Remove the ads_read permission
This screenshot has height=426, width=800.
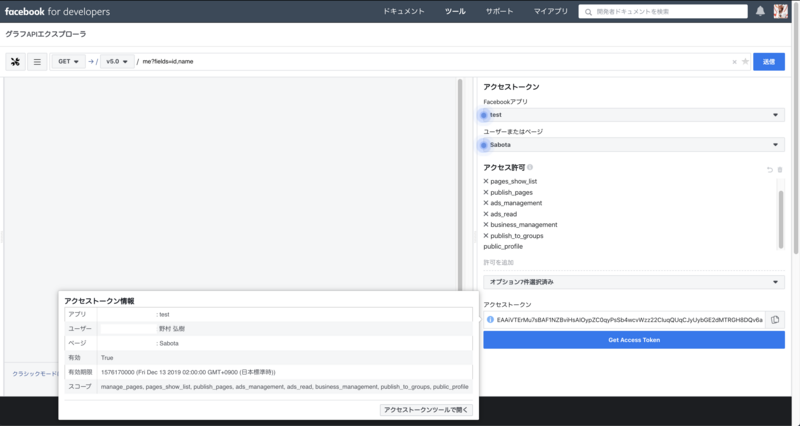click(x=486, y=214)
